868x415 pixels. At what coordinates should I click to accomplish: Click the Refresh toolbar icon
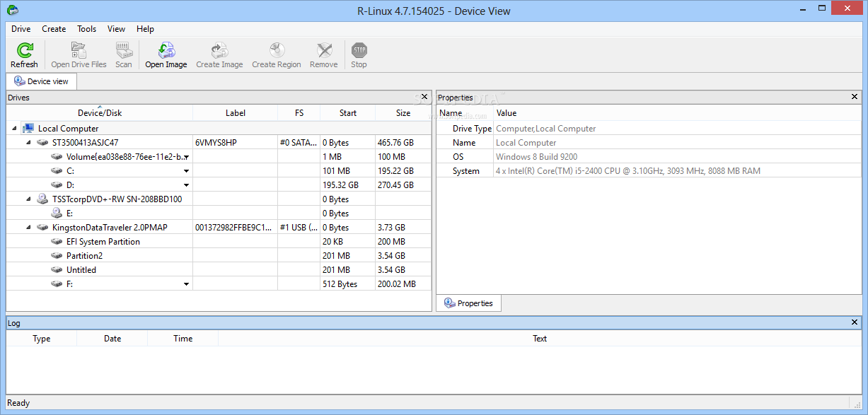(x=24, y=50)
